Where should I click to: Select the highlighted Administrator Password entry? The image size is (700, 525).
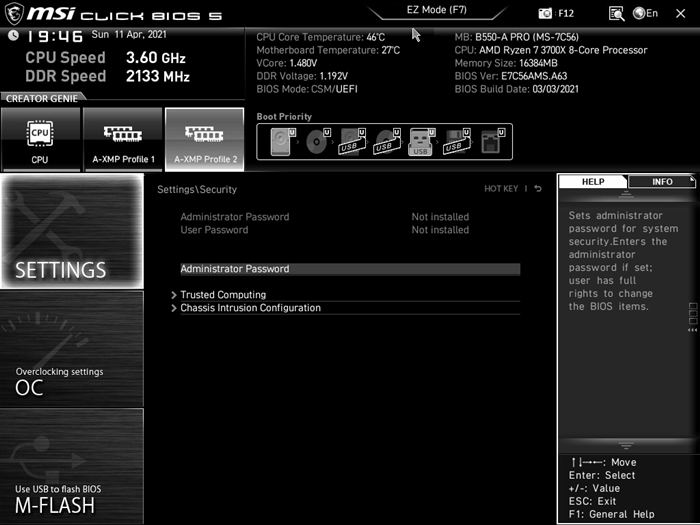(350, 269)
